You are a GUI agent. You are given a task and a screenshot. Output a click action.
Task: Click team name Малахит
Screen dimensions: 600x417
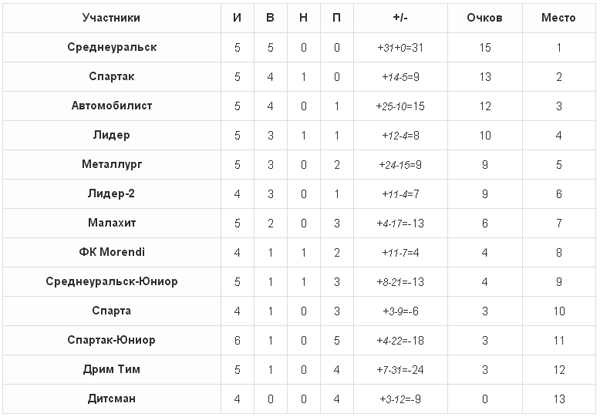[x=112, y=223]
